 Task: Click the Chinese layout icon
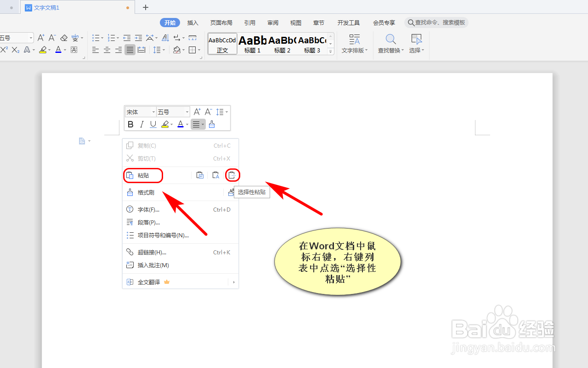[150, 38]
